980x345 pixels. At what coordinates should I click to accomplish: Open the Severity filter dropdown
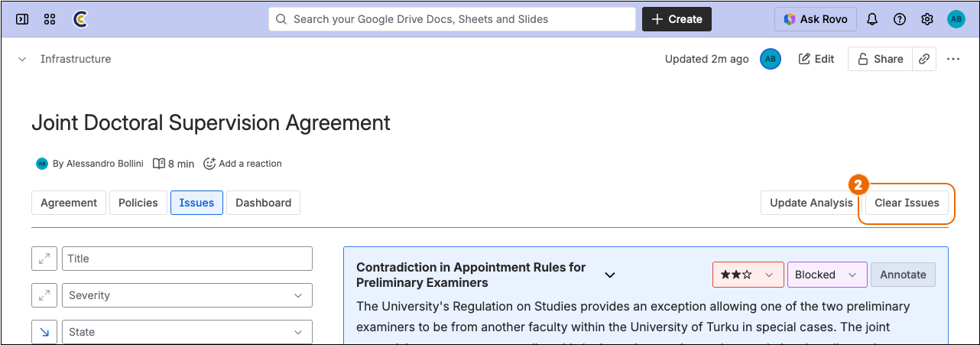tap(187, 295)
